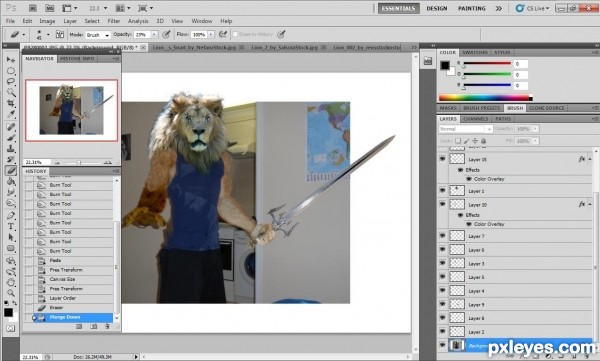Switch to the Painting workspace
The height and width of the screenshot is (361, 600).
coord(472,8)
